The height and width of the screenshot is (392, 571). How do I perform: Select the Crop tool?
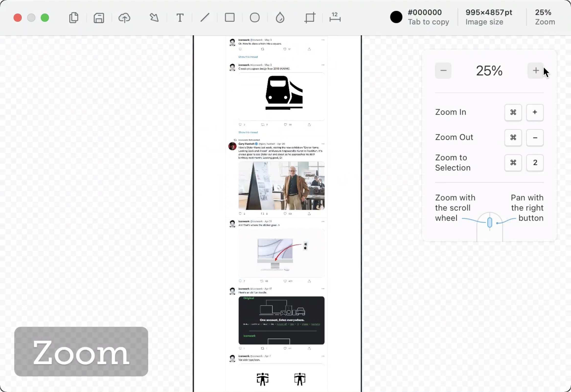[310, 18]
